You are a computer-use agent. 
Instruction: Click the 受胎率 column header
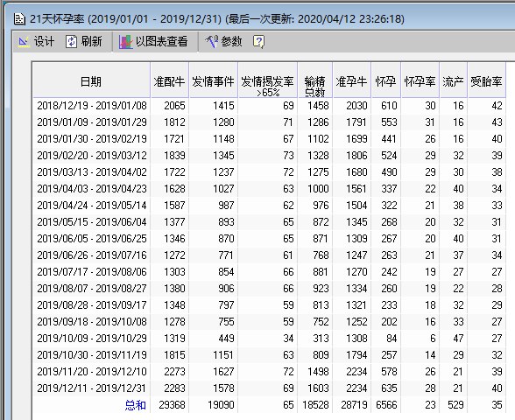click(486, 81)
